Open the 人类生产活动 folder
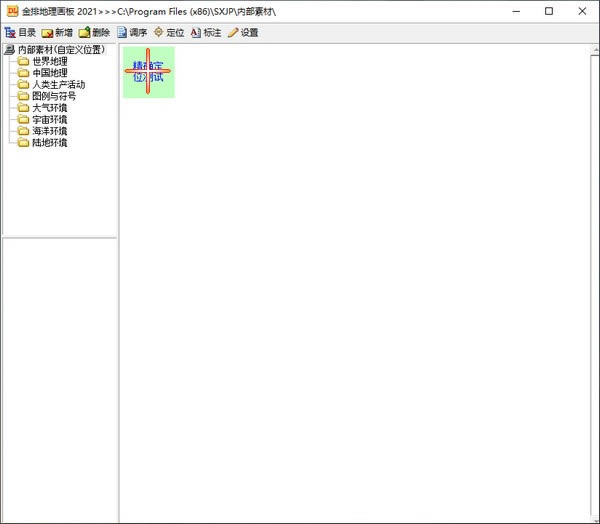 58,85
